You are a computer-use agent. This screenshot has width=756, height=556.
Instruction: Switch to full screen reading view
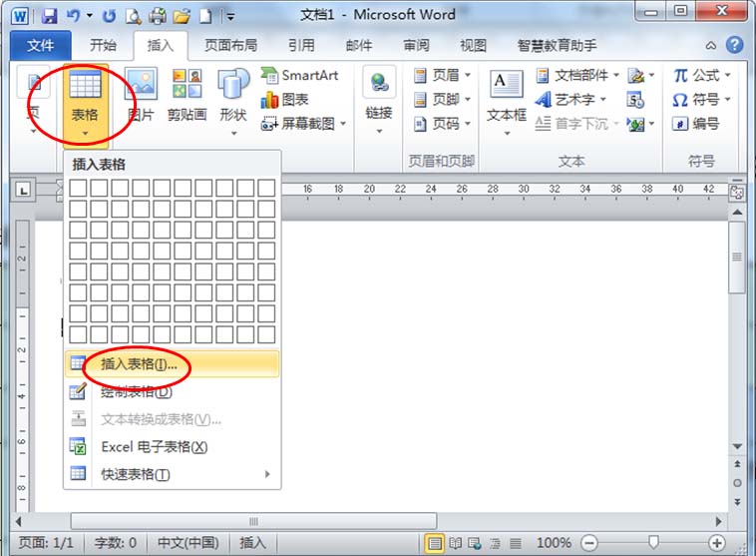455,543
